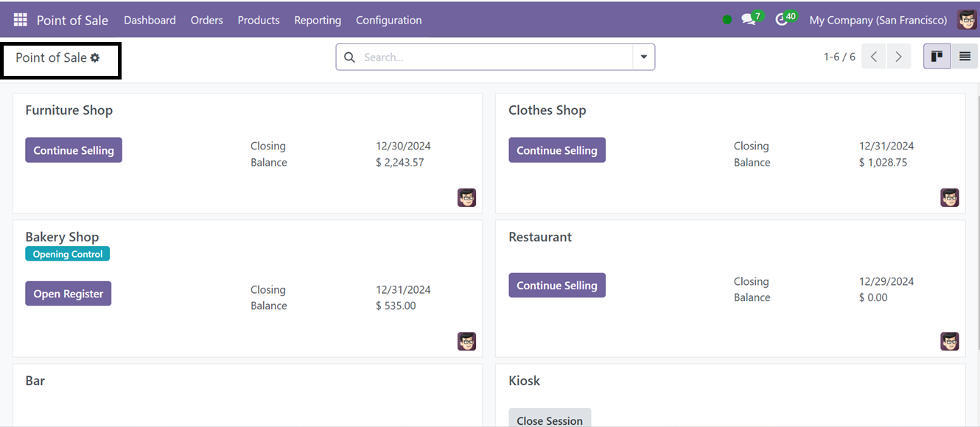This screenshot has height=427, width=980.
Task: Expand the search filter options dropdown arrow
Action: pyautogui.click(x=643, y=57)
